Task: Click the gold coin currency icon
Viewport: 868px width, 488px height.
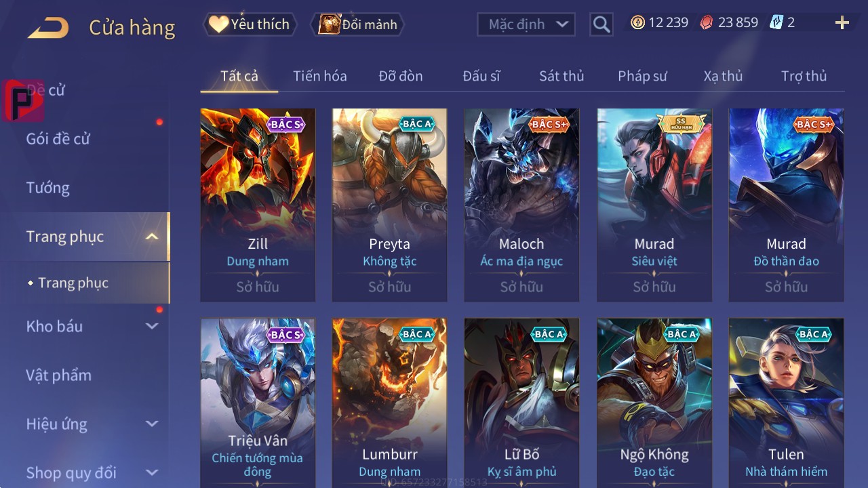Action: point(637,22)
